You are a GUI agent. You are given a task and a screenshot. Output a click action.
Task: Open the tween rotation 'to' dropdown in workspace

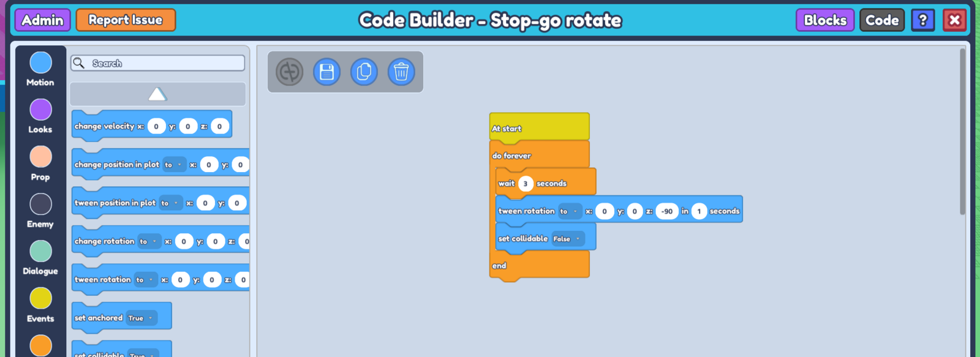tap(568, 211)
